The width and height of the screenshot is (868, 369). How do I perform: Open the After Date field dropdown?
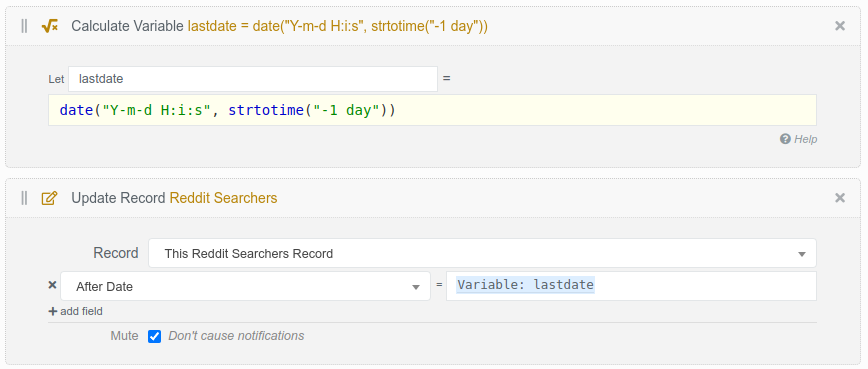[x=245, y=286]
